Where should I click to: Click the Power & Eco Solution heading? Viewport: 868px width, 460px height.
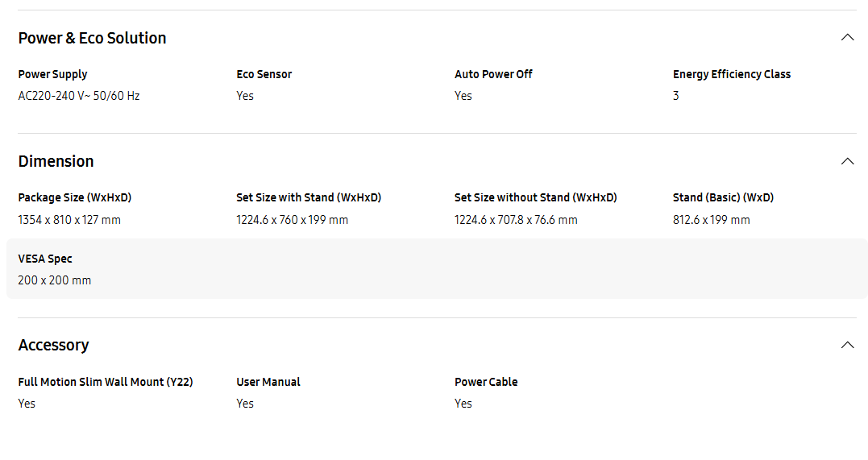(92, 38)
